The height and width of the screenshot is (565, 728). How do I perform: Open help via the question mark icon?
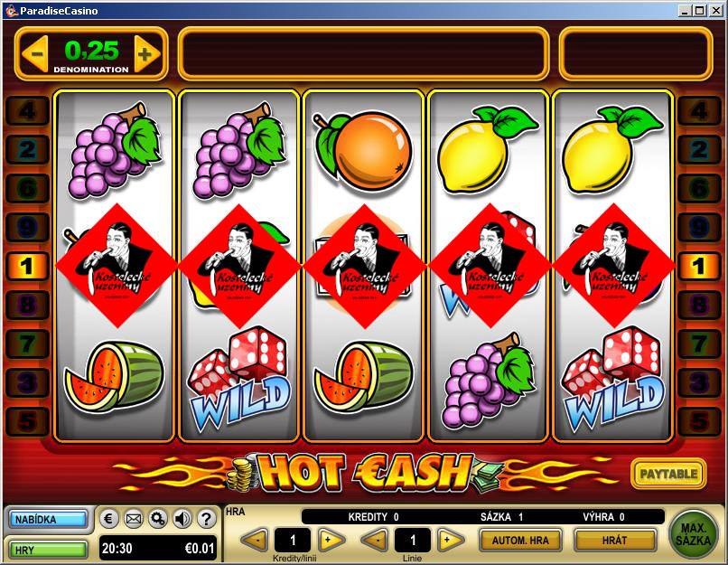tap(207, 519)
